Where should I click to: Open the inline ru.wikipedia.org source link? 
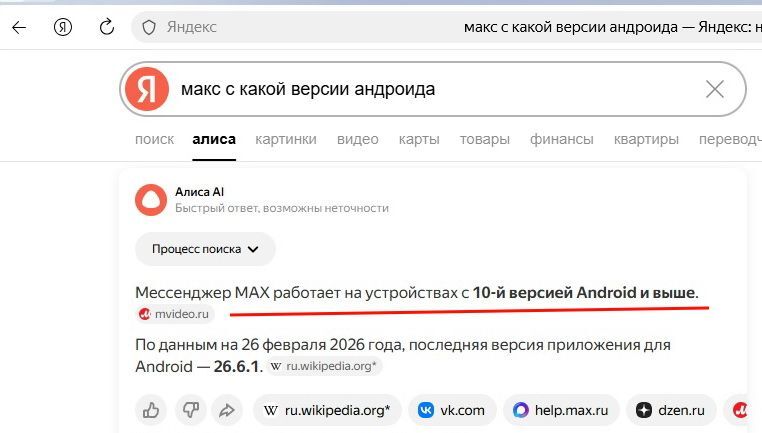(x=324, y=366)
